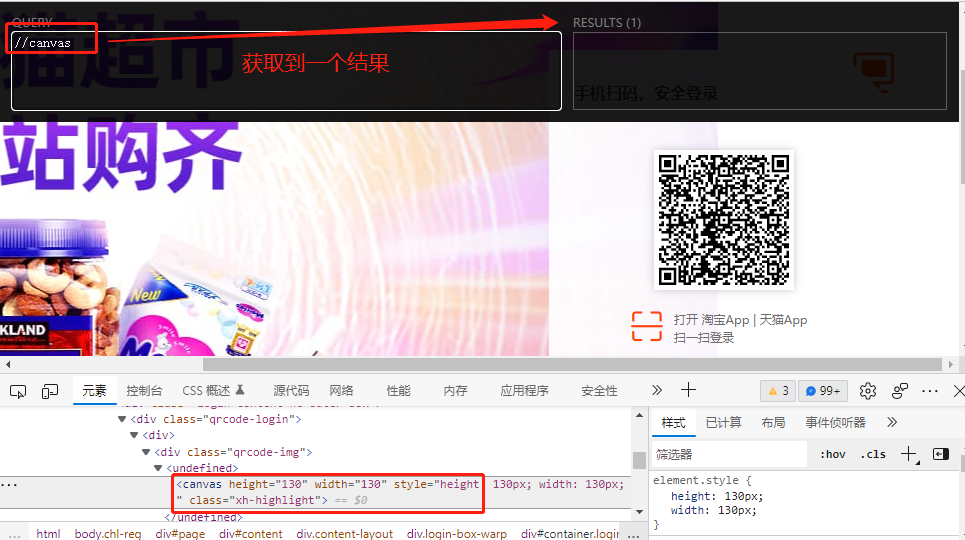Image resolution: width=965 pixels, height=540 pixels.
Task: Open the DevTools three-dot menu
Action: (x=930, y=391)
